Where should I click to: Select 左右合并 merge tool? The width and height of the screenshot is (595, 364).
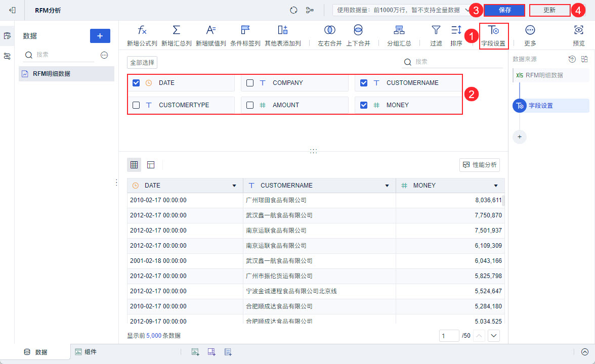point(329,35)
